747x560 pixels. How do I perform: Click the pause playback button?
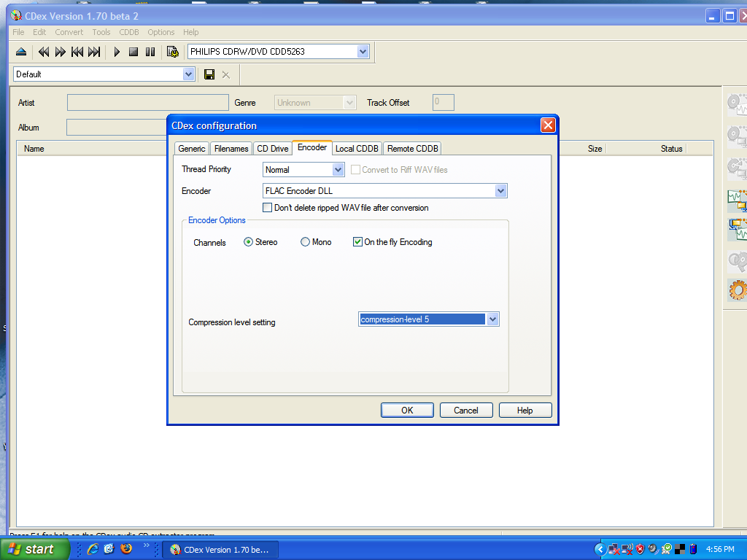[150, 52]
